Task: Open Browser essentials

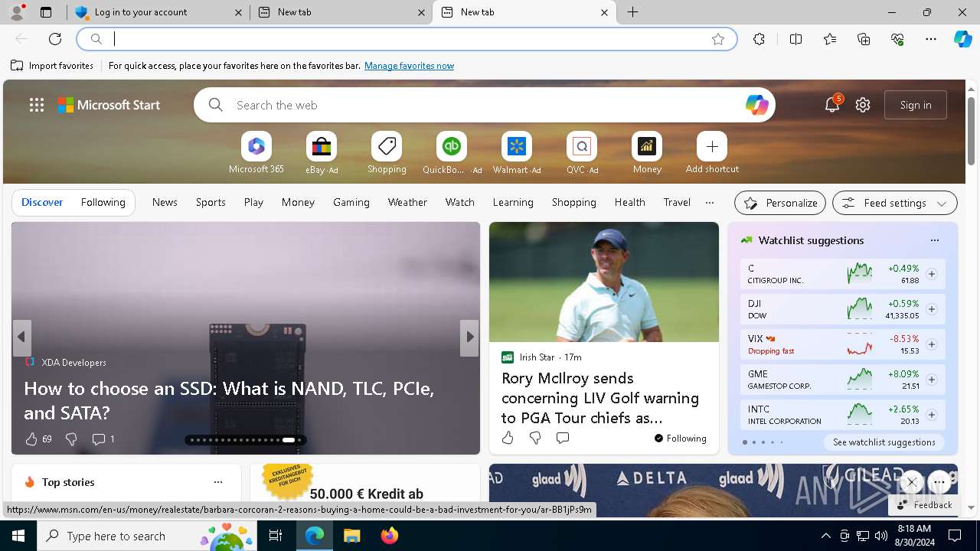Action: pyautogui.click(x=897, y=39)
